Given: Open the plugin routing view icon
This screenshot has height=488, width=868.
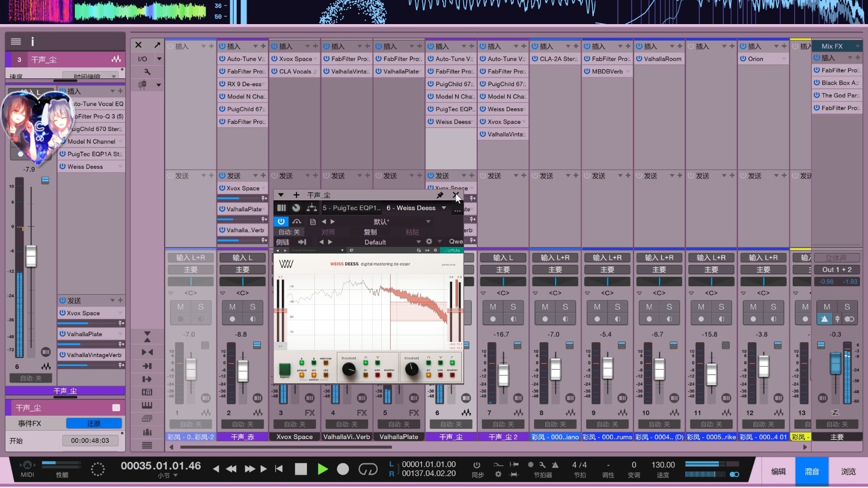Looking at the screenshot, I should click(x=311, y=208).
